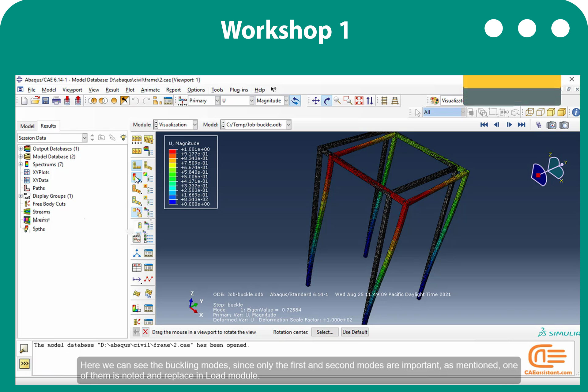
Task: Click the first camera snapshot icon
Action: click(551, 125)
